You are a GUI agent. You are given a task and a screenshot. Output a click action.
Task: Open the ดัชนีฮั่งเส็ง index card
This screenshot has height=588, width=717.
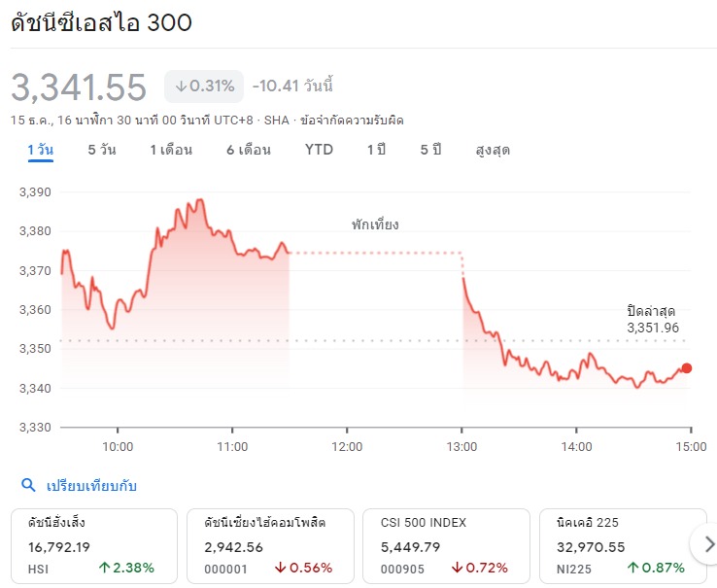[x=93, y=546]
